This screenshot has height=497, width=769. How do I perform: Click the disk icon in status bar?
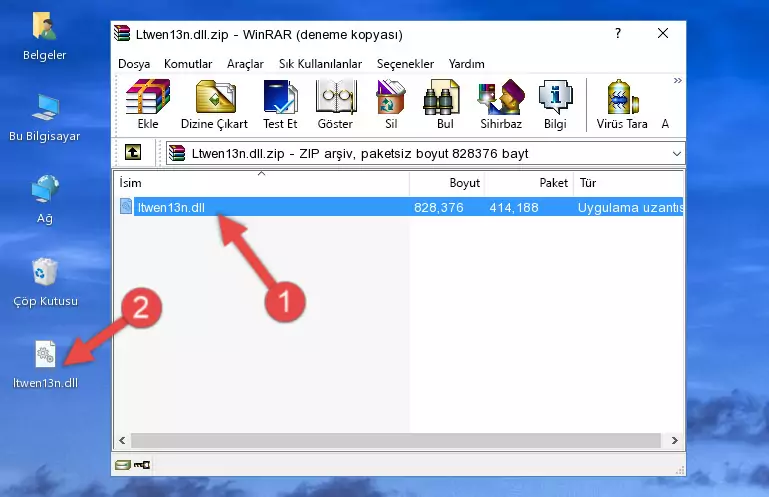pyautogui.click(x=123, y=465)
